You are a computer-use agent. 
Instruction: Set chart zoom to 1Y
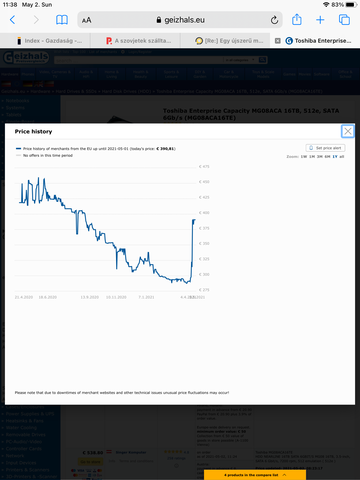tap(335, 156)
